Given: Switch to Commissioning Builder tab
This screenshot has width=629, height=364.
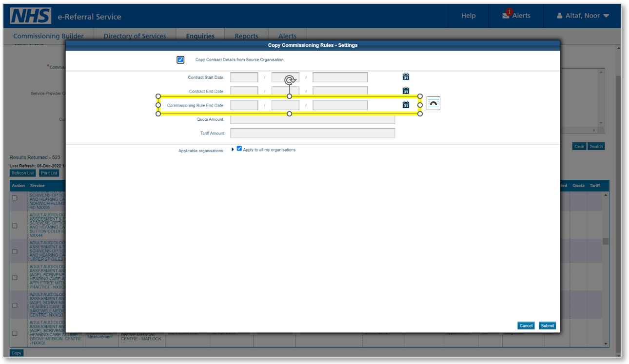Looking at the screenshot, I should point(48,36).
